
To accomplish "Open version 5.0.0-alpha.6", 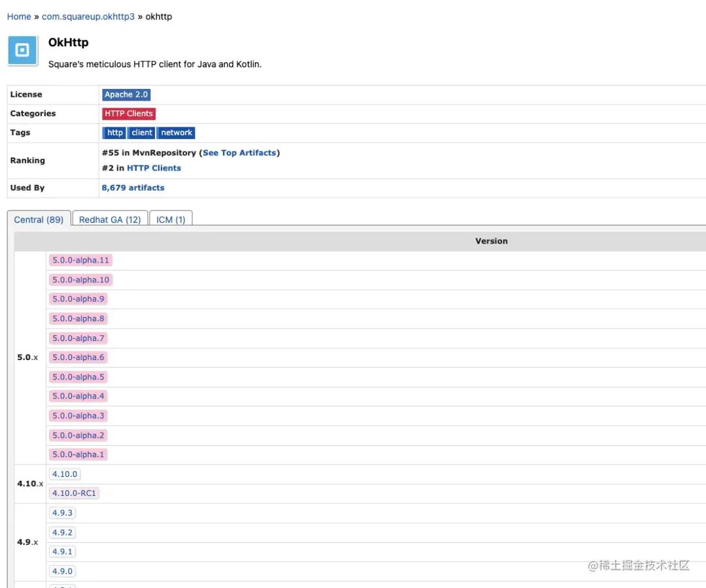I will coord(78,357).
